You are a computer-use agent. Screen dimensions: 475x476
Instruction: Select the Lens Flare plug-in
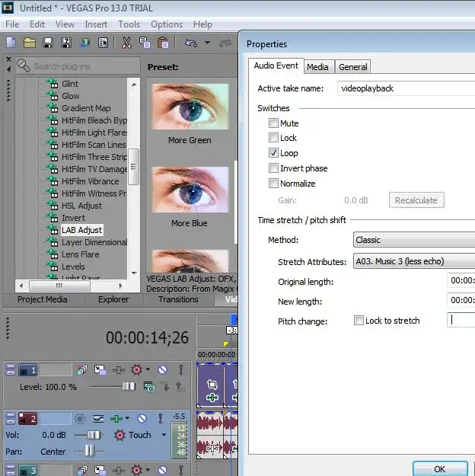(81, 254)
